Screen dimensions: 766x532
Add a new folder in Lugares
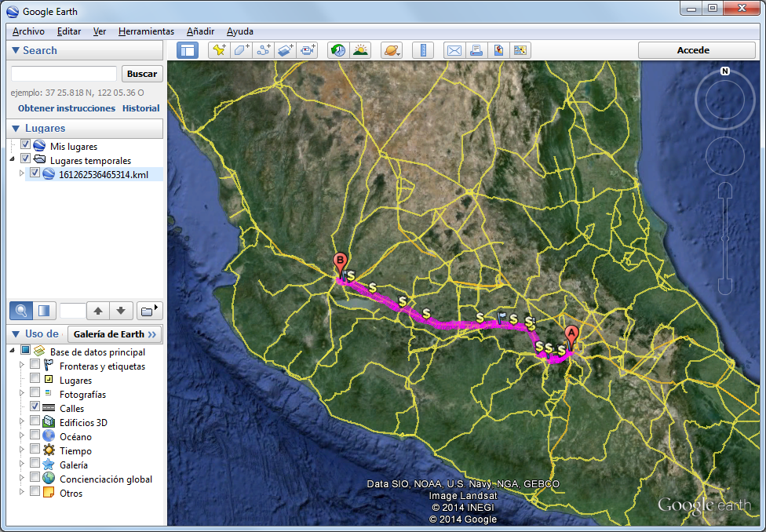click(x=148, y=311)
